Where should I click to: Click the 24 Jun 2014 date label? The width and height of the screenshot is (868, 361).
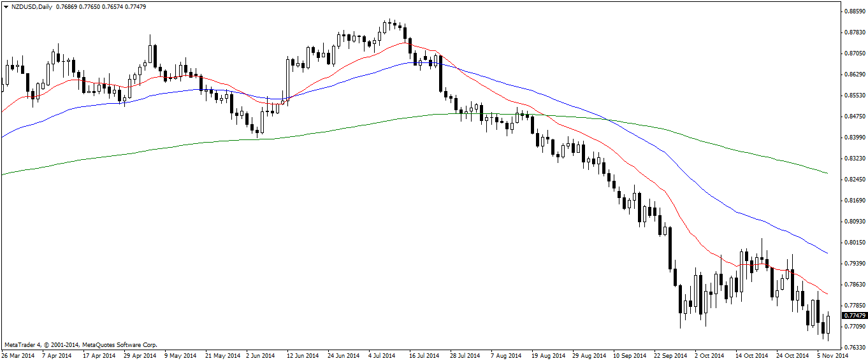click(x=344, y=356)
